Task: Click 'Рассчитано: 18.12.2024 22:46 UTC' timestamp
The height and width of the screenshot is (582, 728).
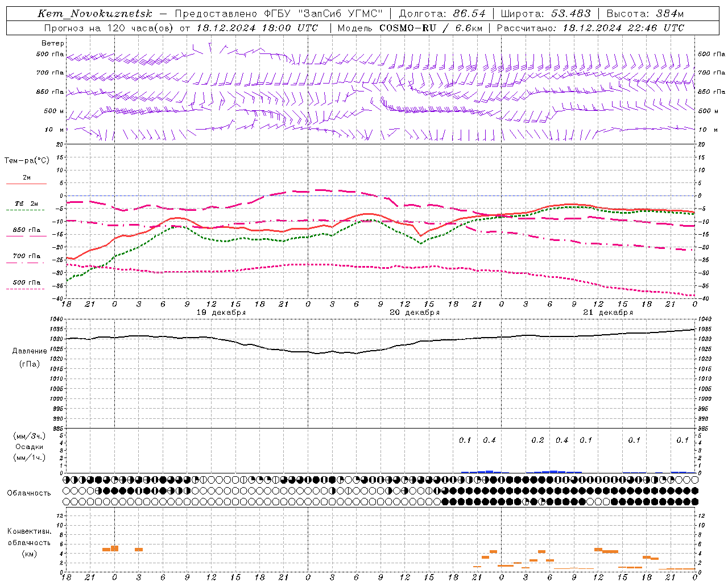Action: point(590,28)
